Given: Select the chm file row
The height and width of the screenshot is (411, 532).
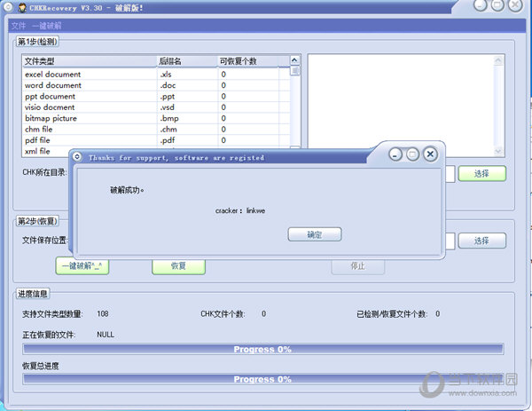Looking at the screenshot, I should [156, 129].
